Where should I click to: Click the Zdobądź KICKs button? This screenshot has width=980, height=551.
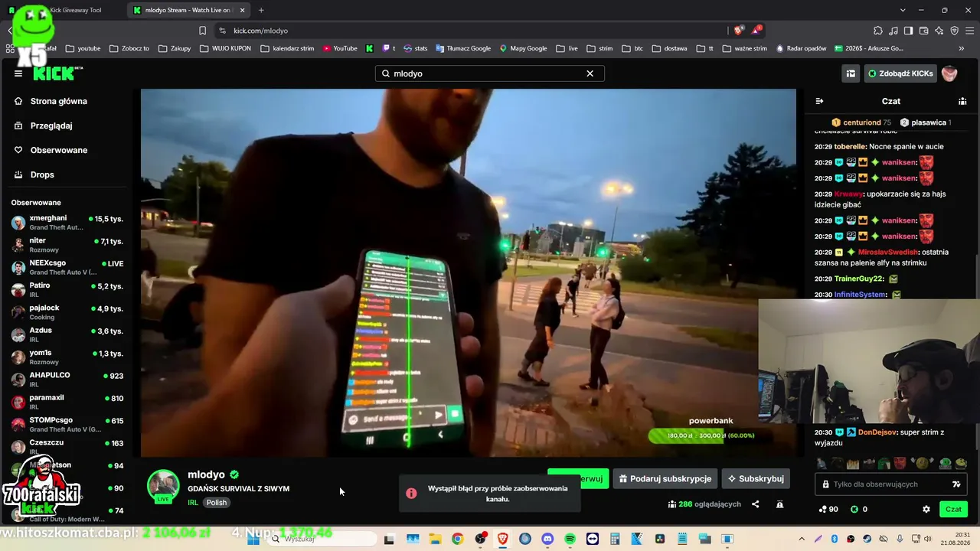coord(900,73)
